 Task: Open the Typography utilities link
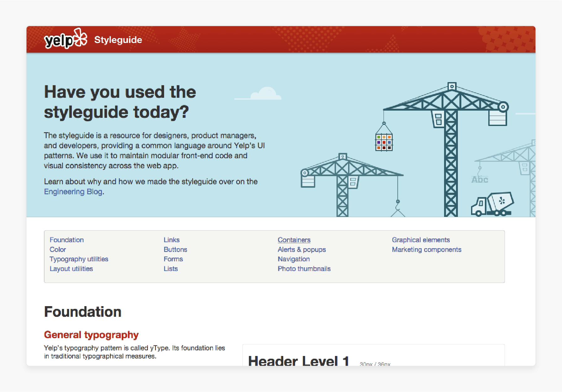click(79, 259)
